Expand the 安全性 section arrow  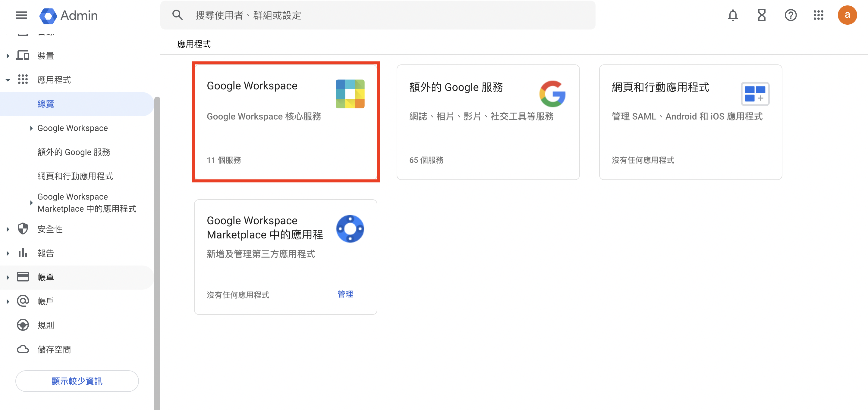8,230
